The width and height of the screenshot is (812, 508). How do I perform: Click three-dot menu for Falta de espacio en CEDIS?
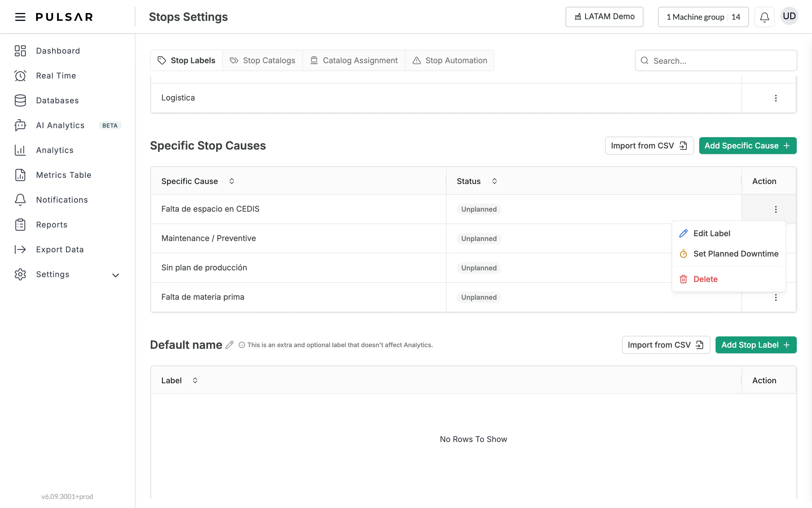(x=776, y=209)
